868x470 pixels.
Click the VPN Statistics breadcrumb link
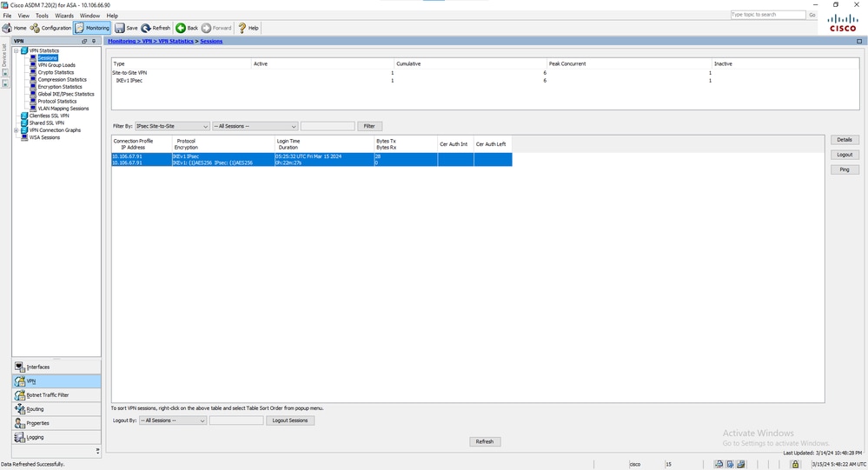[176, 41]
